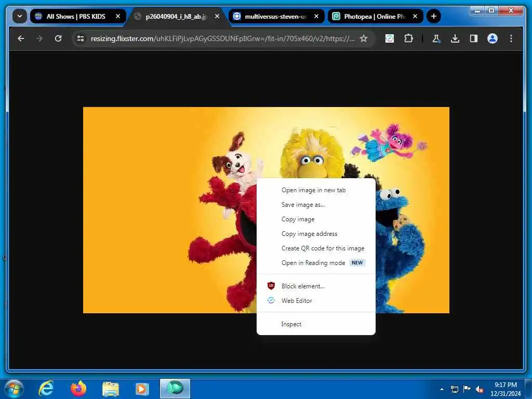Bookmark this page with the star
This screenshot has height=399, width=532.
point(364,38)
